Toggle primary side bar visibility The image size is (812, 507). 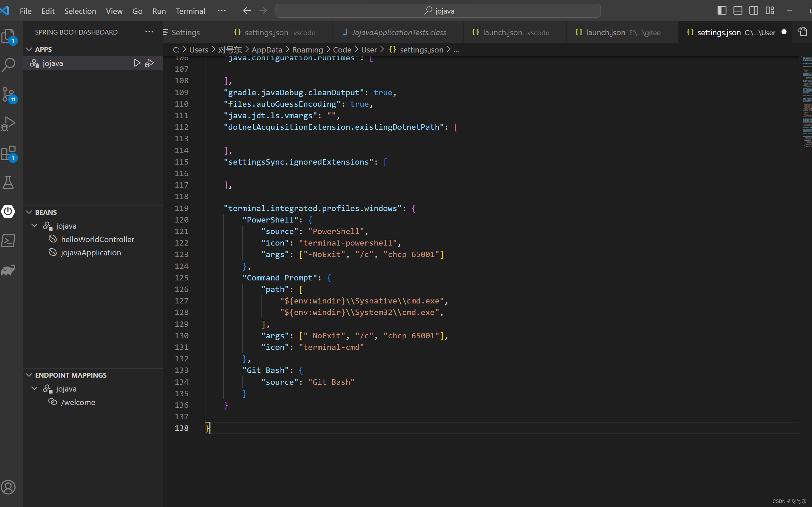coord(722,10)
